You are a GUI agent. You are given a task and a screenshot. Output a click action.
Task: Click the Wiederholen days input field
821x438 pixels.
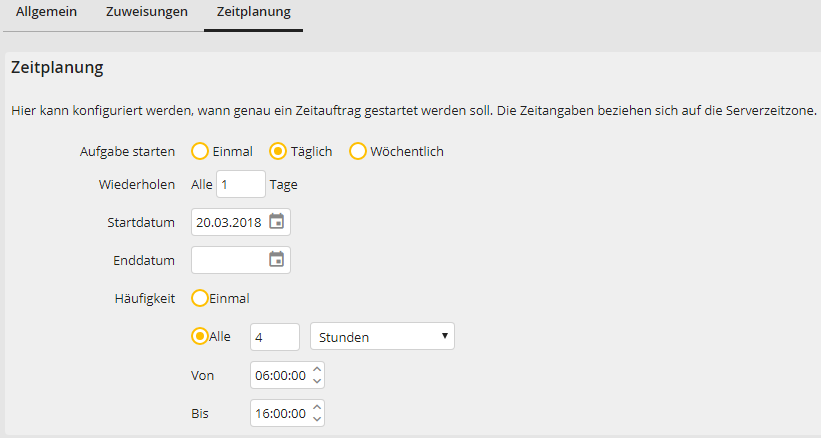pos(240,184)
